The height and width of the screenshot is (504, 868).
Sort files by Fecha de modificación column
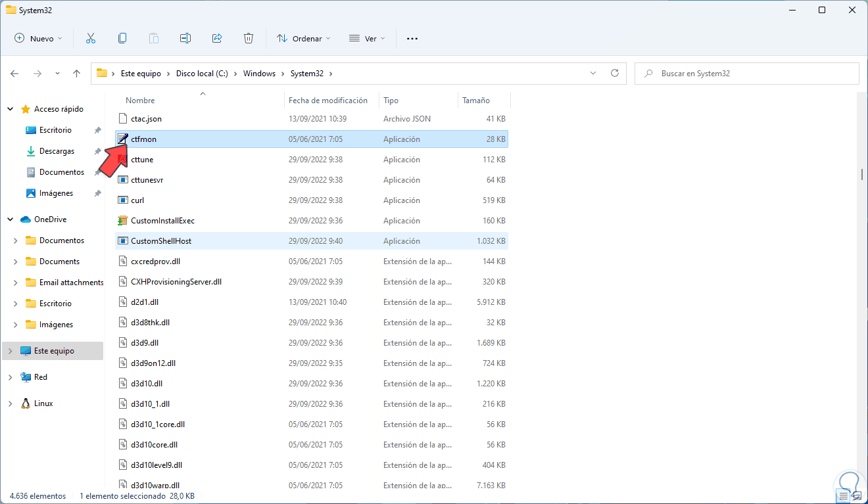[328, 101]
